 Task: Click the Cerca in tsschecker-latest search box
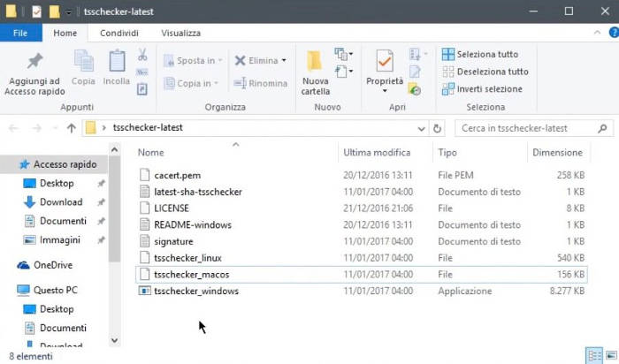point(534,128)
